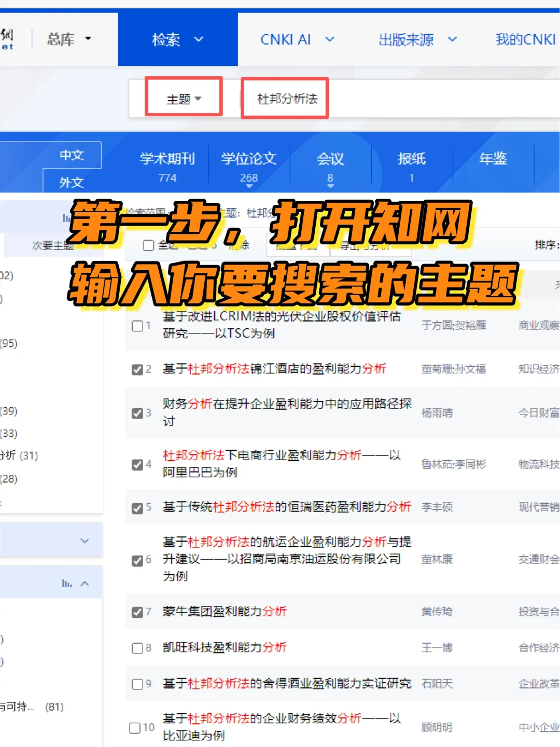Open the 总库 database dropdown
The height and width of the screenshot is (747, 560).
coord(68,39)
